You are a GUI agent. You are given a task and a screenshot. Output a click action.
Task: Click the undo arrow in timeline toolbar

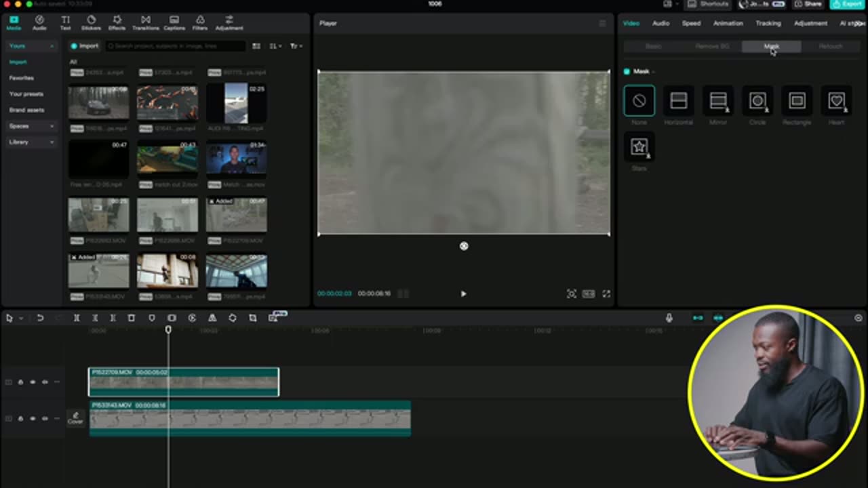40,318
